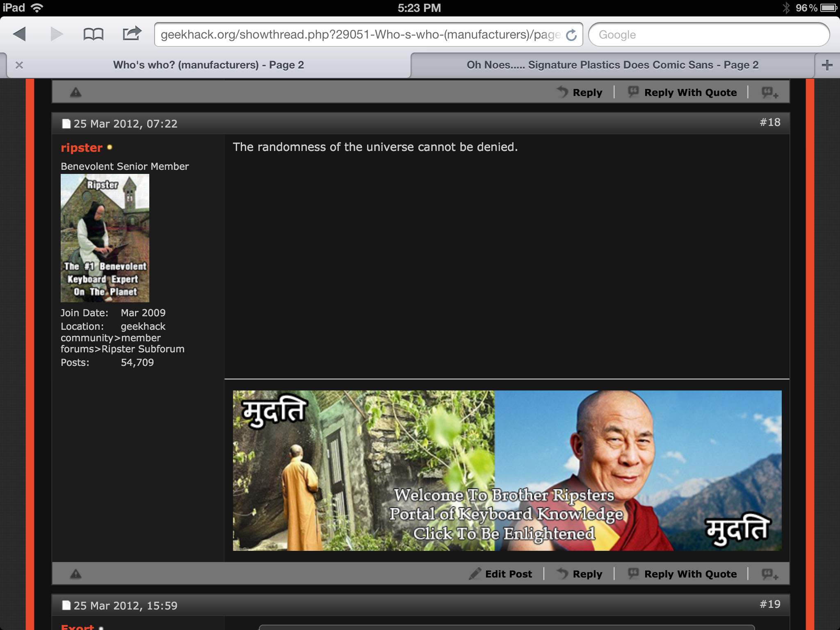
Task: Click the Brother Ripsters portal banner
Action: click(507, 470)
